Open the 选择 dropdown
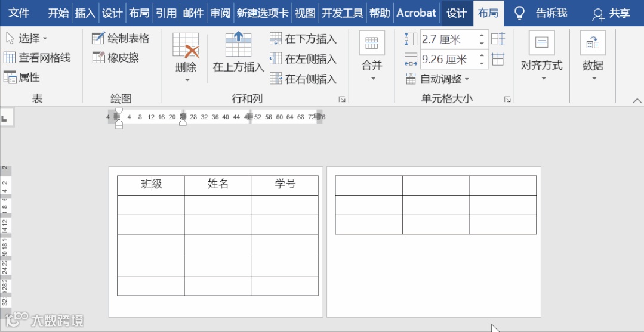The image size is (644, 332). 27,39
